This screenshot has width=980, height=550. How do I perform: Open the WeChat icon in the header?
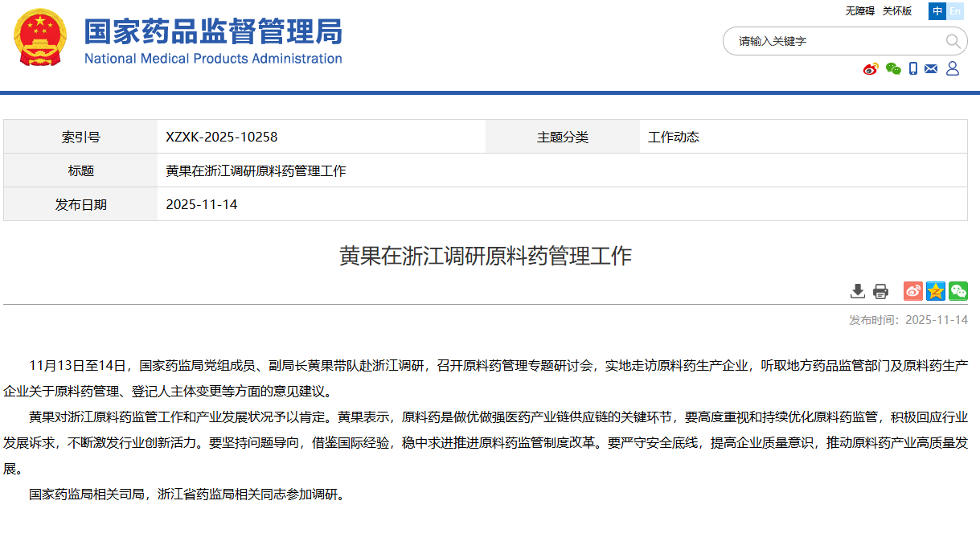892,68
